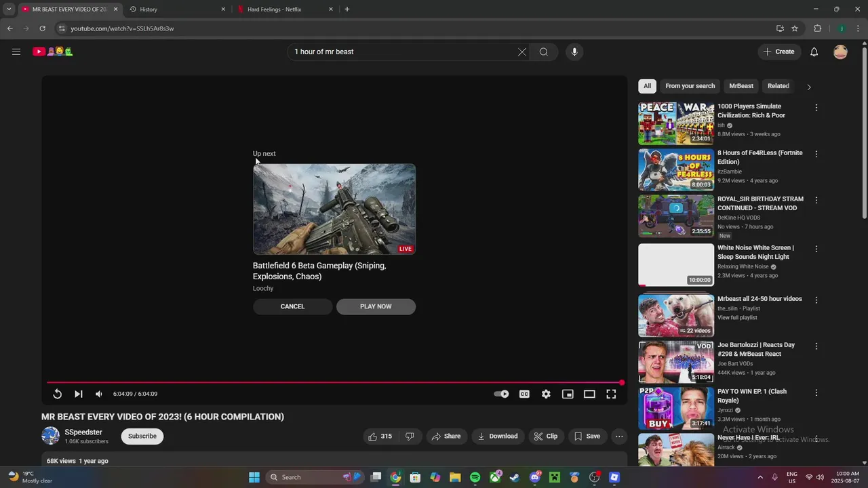868x488 pixels.
Task: Create a clip of the video
Action: click(546, 436)
